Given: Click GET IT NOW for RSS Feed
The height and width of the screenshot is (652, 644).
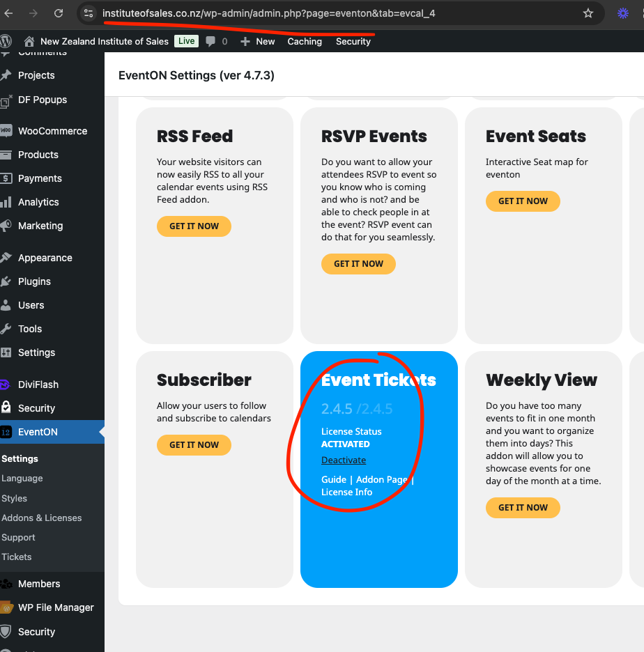Looking at the screenshot, I should [x=194, y=226].
